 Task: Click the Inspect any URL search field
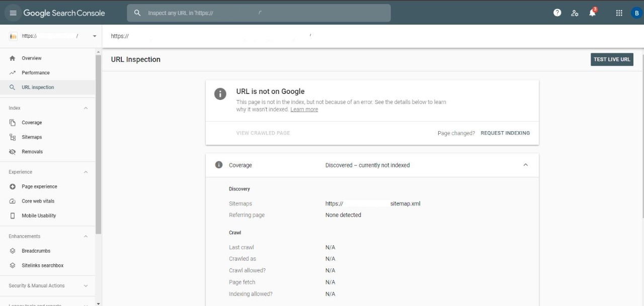(x=259, y=13)
